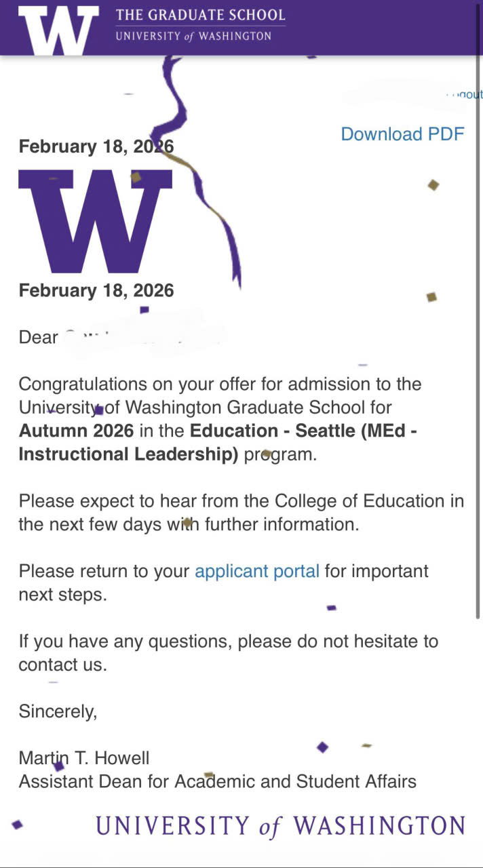The height and width of the screenshot is (868, 483).
Task: Click the white W logo in the header
Action: 58,30
